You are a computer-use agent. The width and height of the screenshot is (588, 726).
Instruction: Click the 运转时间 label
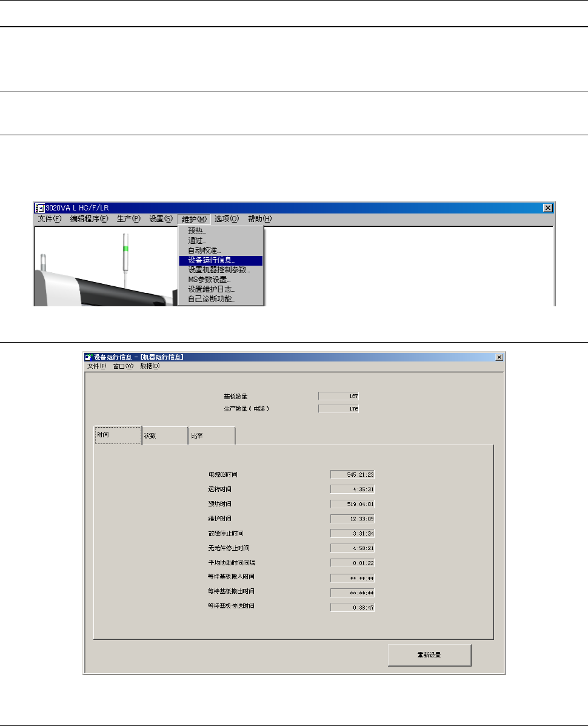click(x=220, y=489)
